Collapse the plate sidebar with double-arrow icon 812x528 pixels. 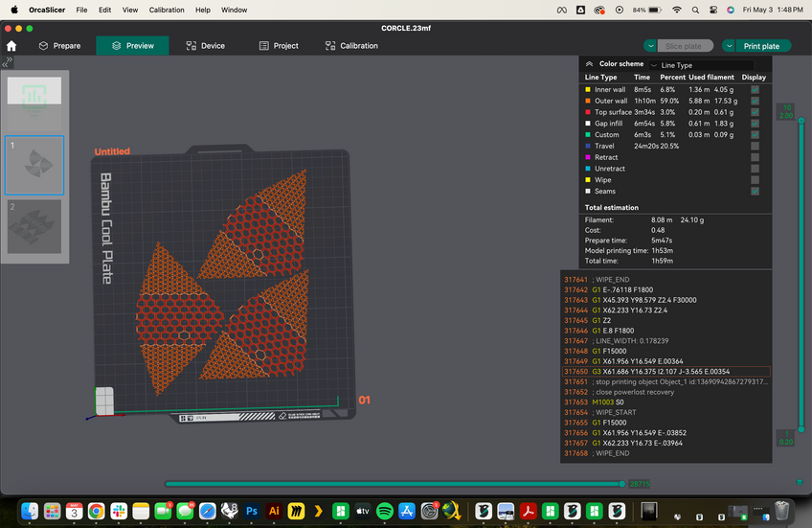click(9, 60)
